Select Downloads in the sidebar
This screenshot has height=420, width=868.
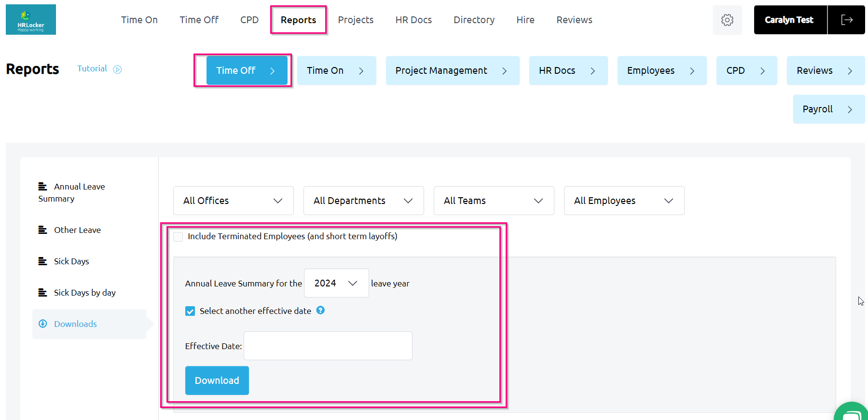(x=75, y=324)
